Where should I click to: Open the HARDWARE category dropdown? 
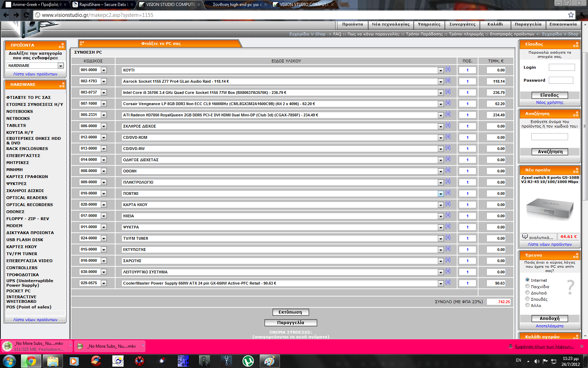pos(35,66)
